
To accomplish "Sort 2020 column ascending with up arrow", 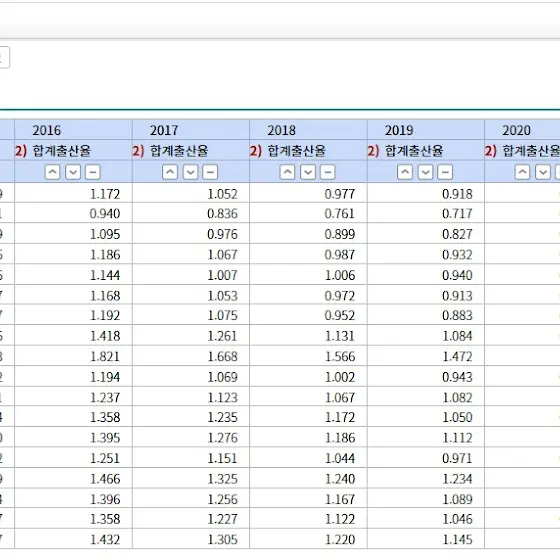I will point(522,172).
